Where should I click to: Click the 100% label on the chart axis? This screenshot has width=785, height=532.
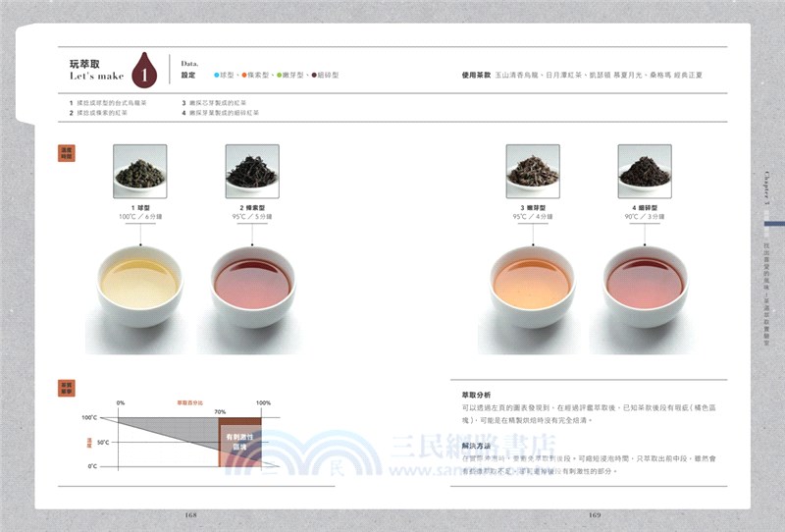(263, 402)
